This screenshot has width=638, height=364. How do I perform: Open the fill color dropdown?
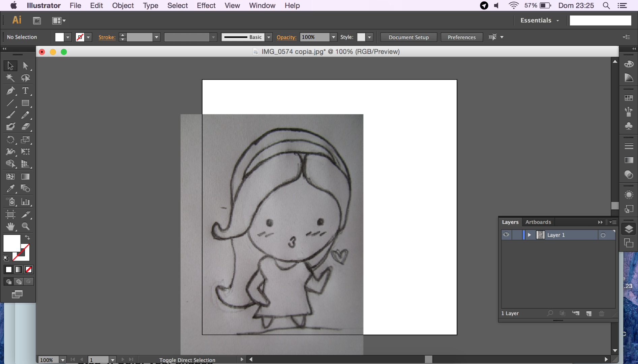(68, 37)
